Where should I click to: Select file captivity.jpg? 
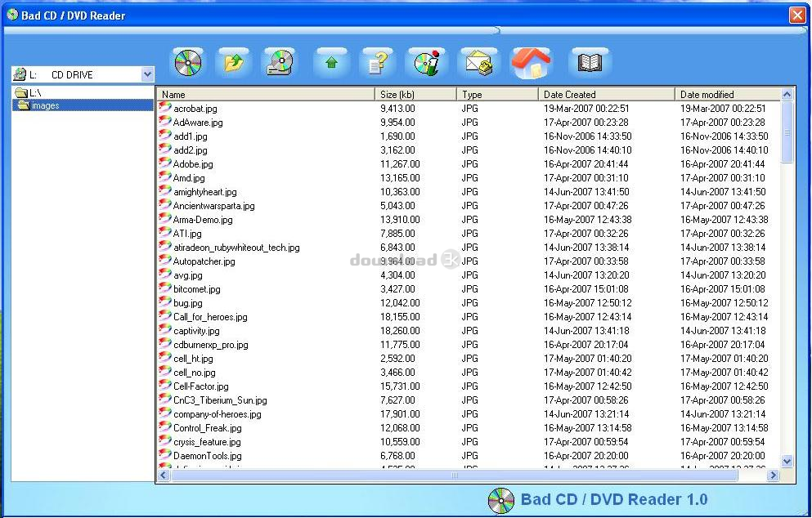pyautogui.click(x=196, y=331)
